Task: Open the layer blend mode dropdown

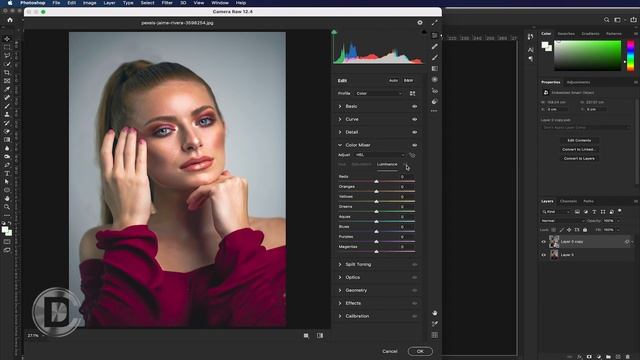Action: coord(562,221)
